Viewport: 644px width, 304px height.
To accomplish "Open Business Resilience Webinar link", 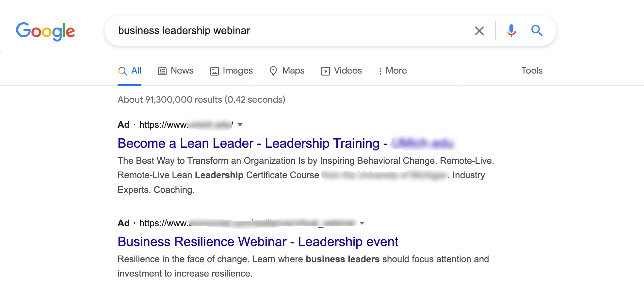I will (x=258, y=242).
